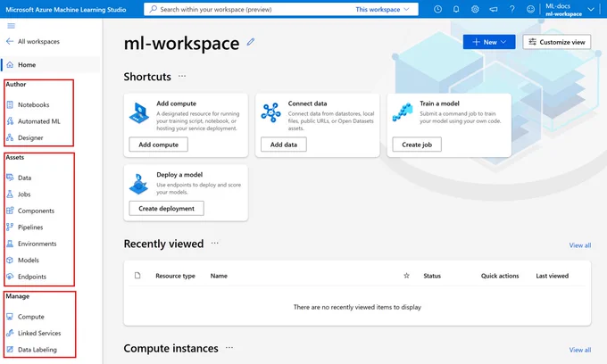
Task: Click the Jobs flask icon
Action: tap(10, 194)
